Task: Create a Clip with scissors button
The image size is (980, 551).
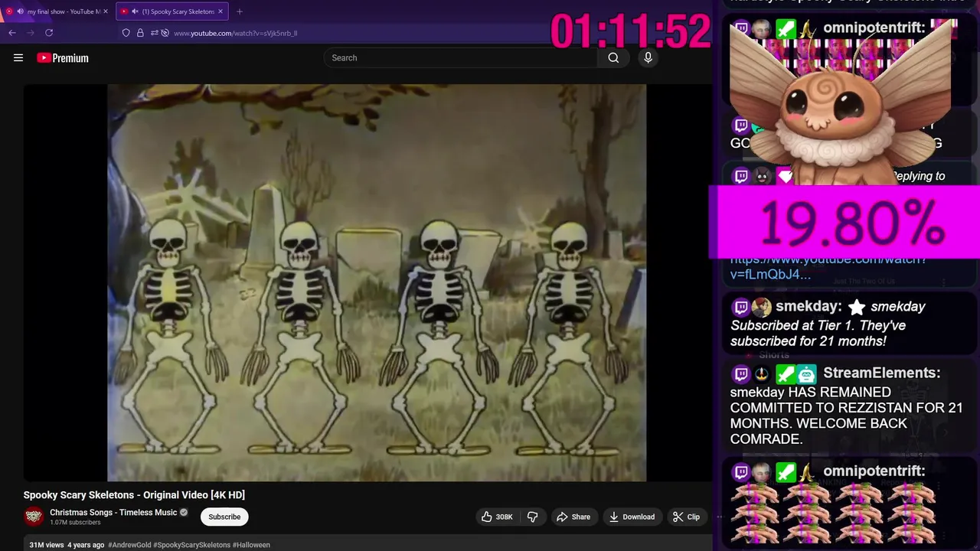Action: pos(686,517)
